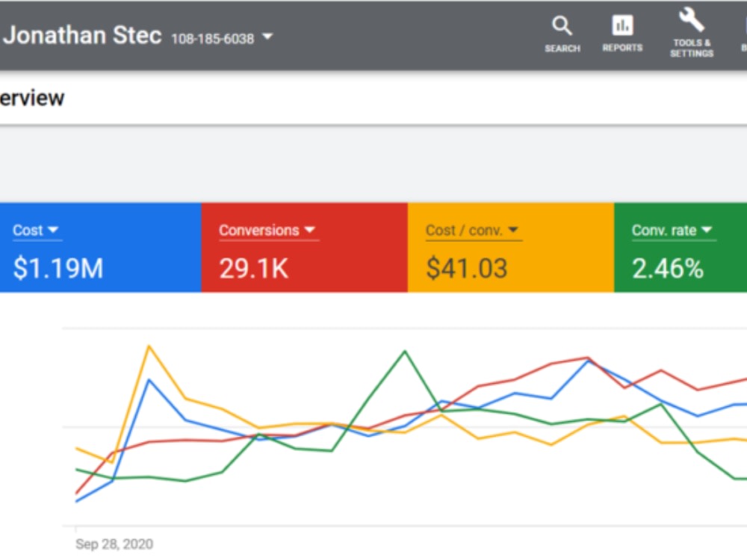Select the green Conv. rate tile
This screenshot has width=747, height=560.
point(681,248)
